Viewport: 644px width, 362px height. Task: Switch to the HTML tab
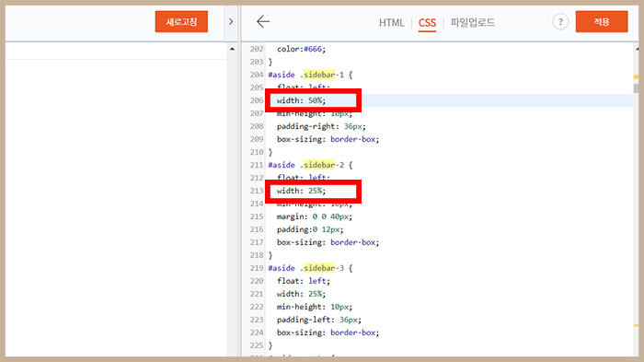click(x=391, y=23)
